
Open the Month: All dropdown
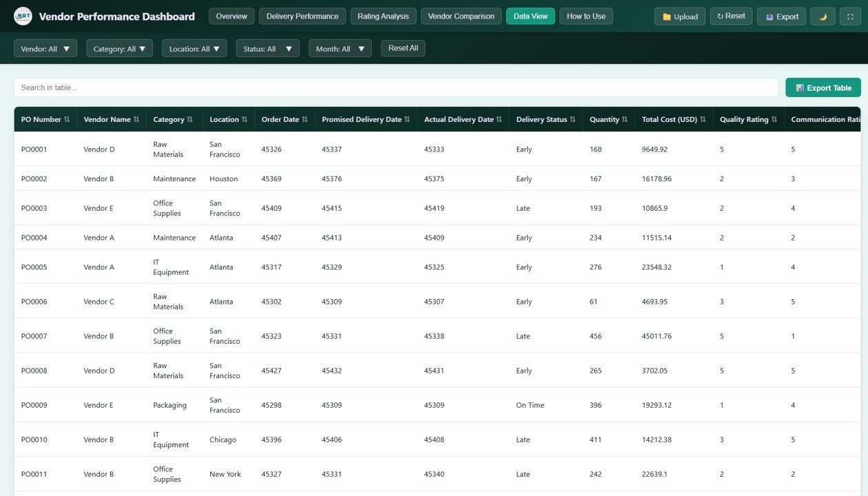coord(339,48)
